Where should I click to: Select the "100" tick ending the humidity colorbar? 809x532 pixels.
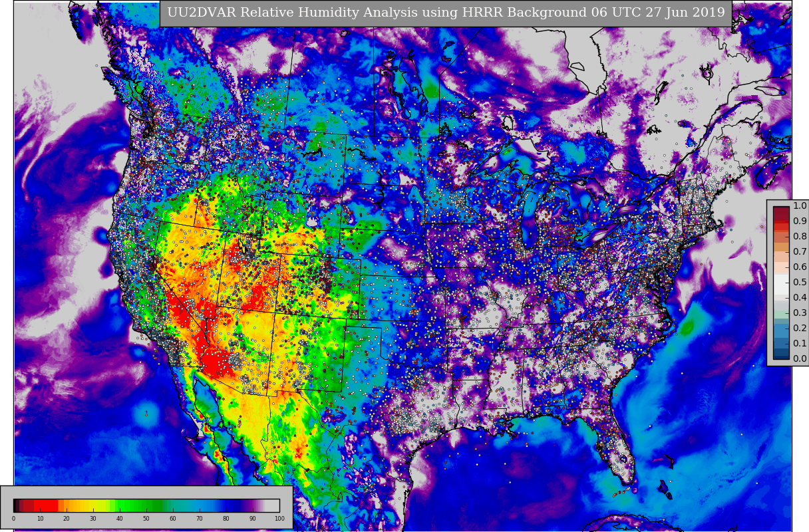[x=279, y=519]
